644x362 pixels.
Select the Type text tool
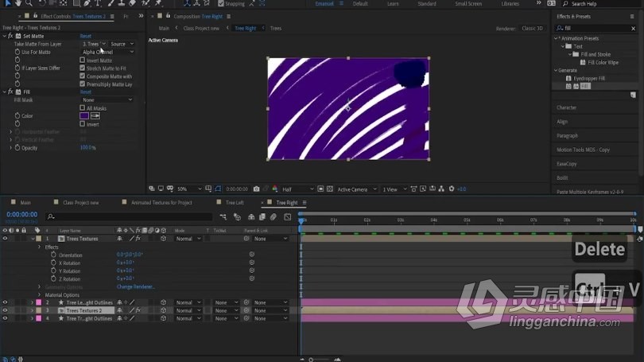(98, 3)
